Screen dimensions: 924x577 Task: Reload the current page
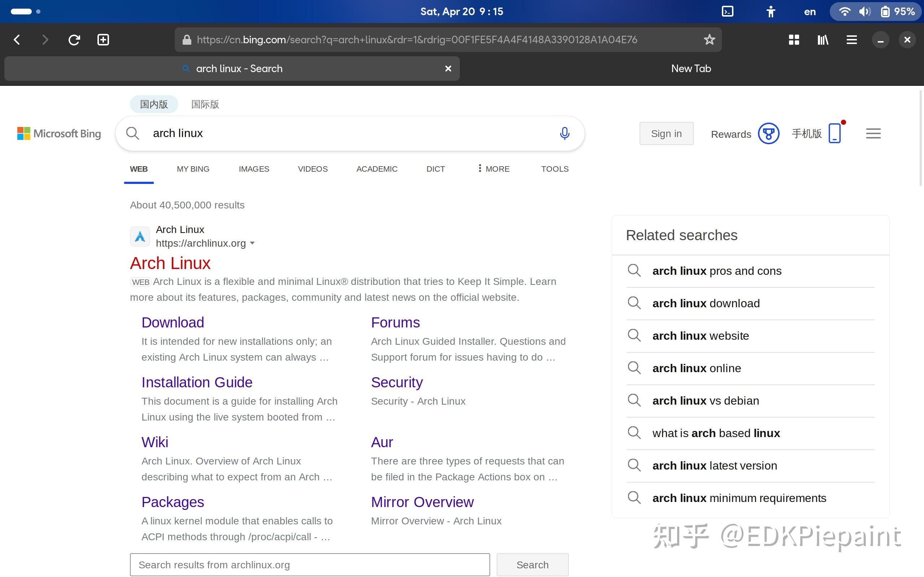[x=74, y=39]
